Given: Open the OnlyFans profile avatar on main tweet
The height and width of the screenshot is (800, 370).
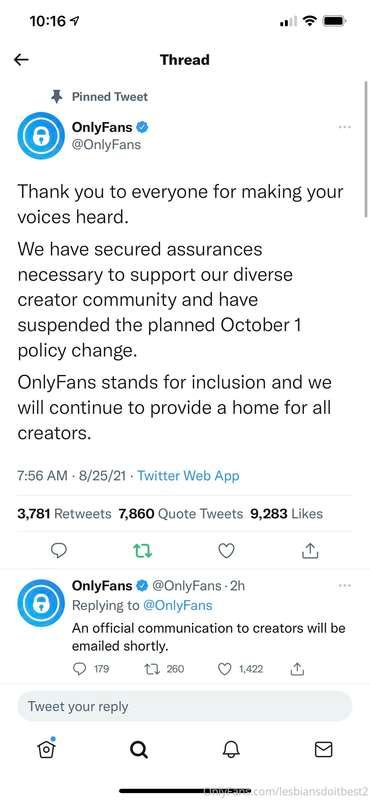Looking at the screenshot, I should pyautogui.click(x=41, y=136).
